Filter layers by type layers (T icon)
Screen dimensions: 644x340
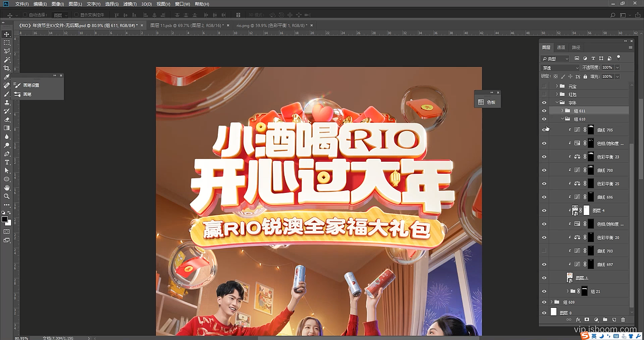click(593, 58)
